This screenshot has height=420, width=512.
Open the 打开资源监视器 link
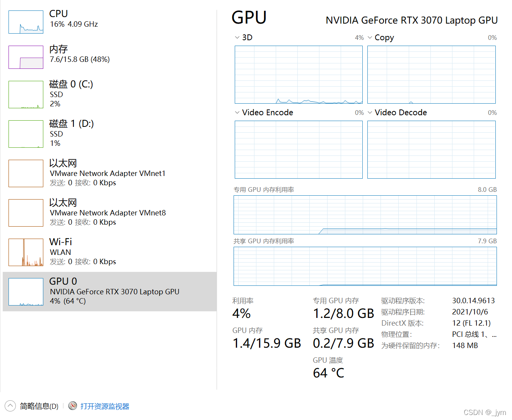click(x=105, y=406)
